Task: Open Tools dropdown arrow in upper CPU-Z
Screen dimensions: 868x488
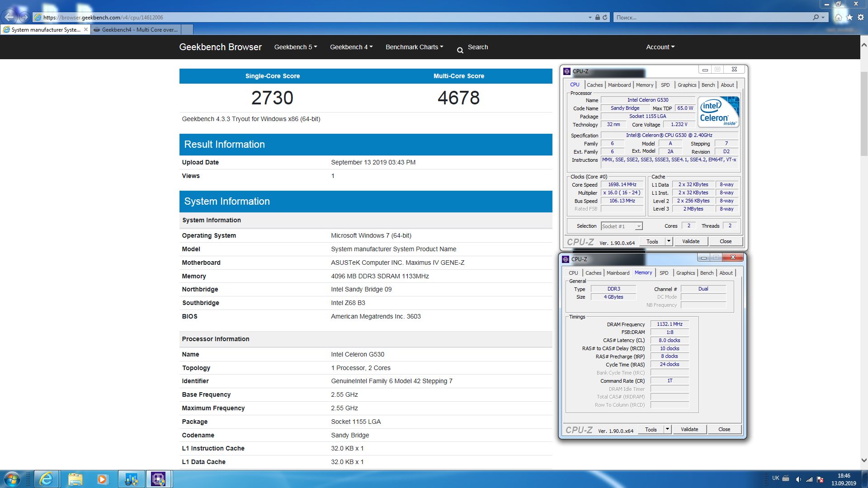Action: coord(669,241)
